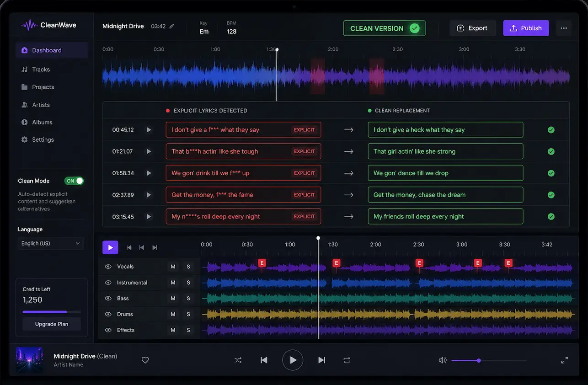Solo the Bass track

pos(188,299)
